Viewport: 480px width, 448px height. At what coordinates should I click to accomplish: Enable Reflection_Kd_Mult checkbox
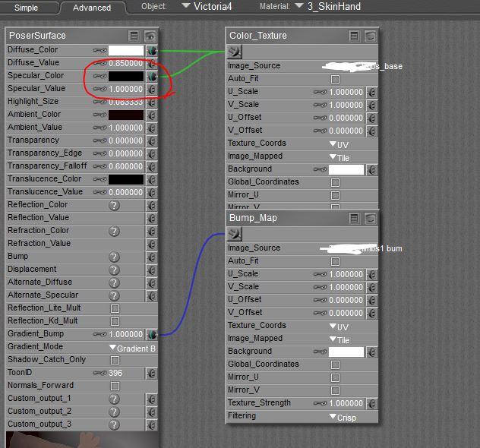[x=115, y=321]
